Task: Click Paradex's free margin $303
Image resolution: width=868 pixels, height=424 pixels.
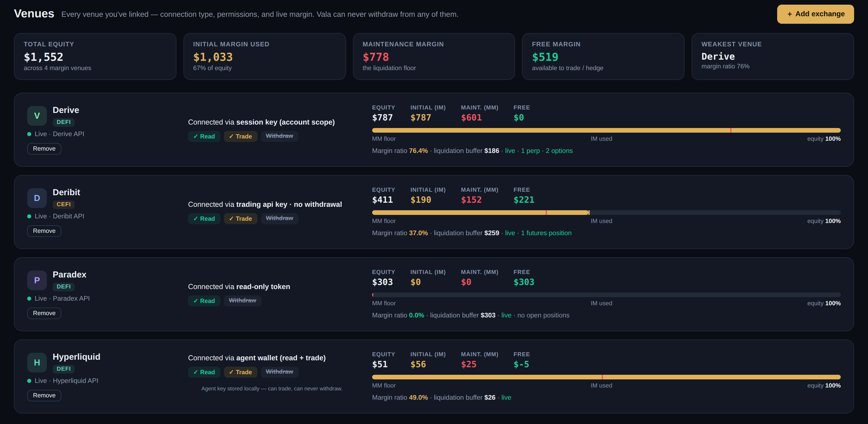Action: coord(524,282)
